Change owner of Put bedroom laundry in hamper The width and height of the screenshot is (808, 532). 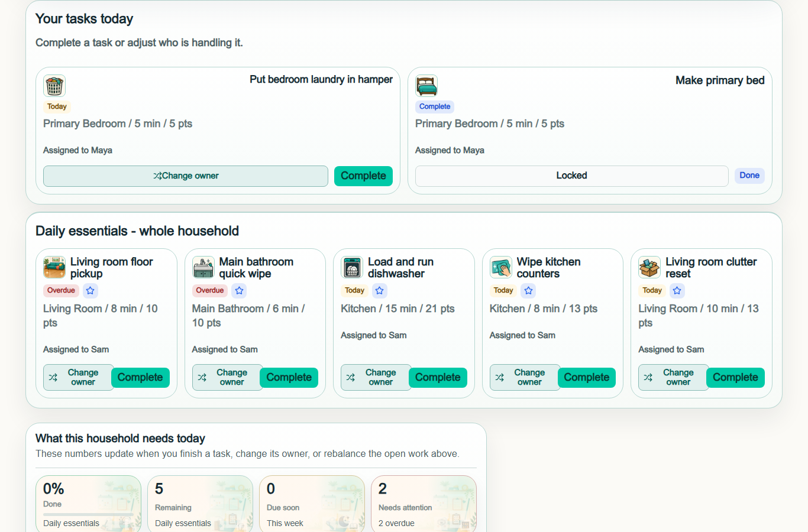point(186,176)
